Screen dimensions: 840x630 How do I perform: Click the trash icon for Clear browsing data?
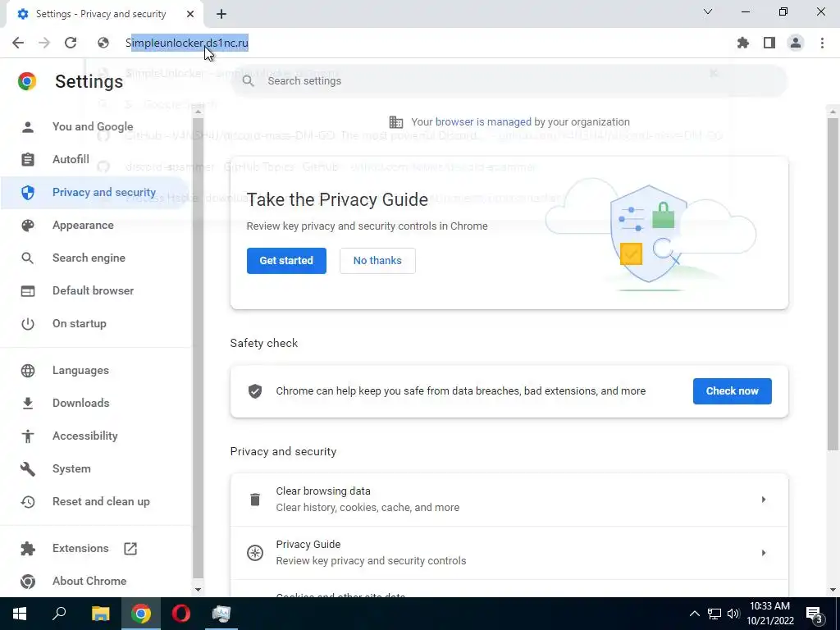coord(255,500)
